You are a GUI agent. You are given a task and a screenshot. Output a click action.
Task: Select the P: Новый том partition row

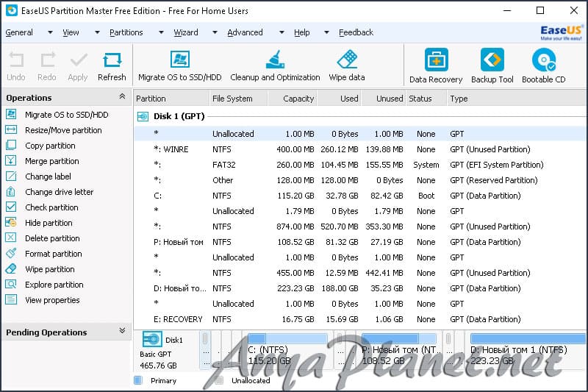point(361,242)
